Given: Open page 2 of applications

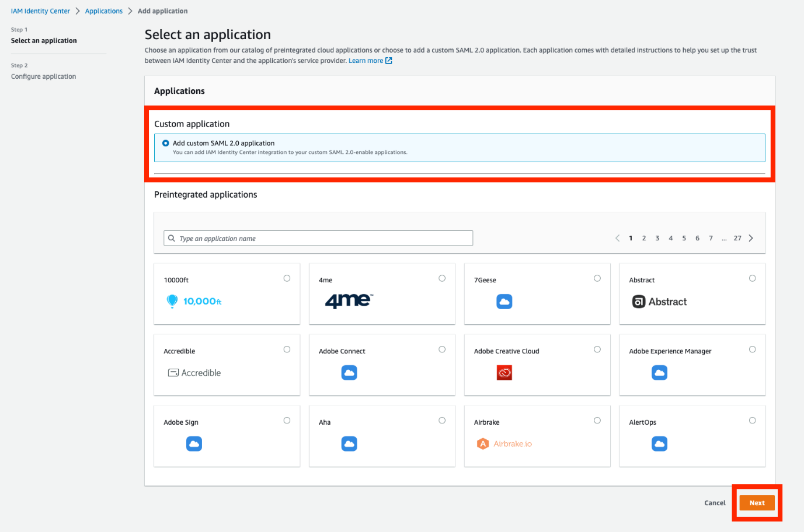Looking at the screenshot, I should pyautogui.click(x=644, y=238).
